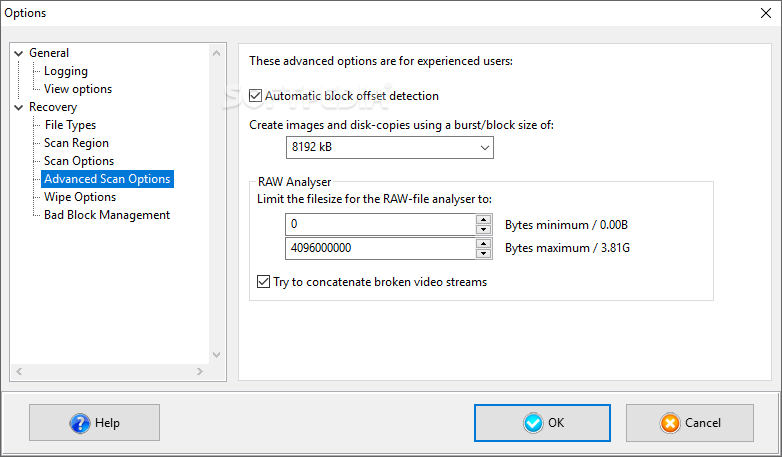Dismiss dialog with the Cancel button

tap(690, 423)
